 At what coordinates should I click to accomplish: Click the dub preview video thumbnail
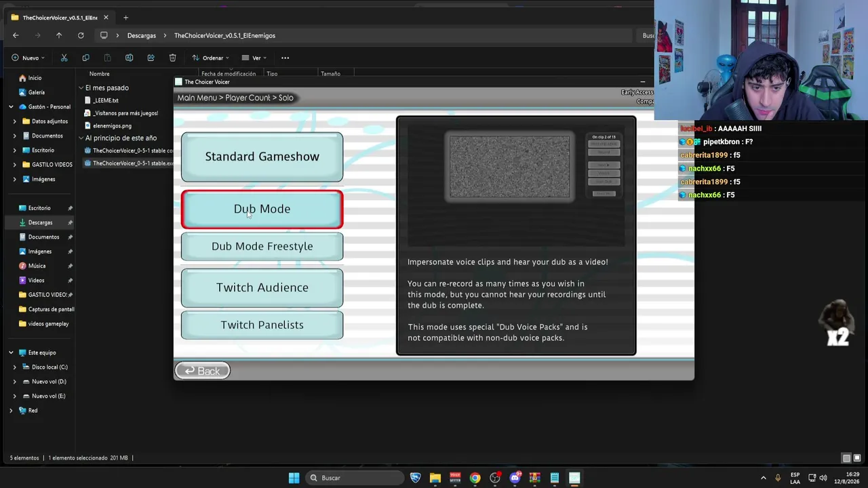[509, 167]
